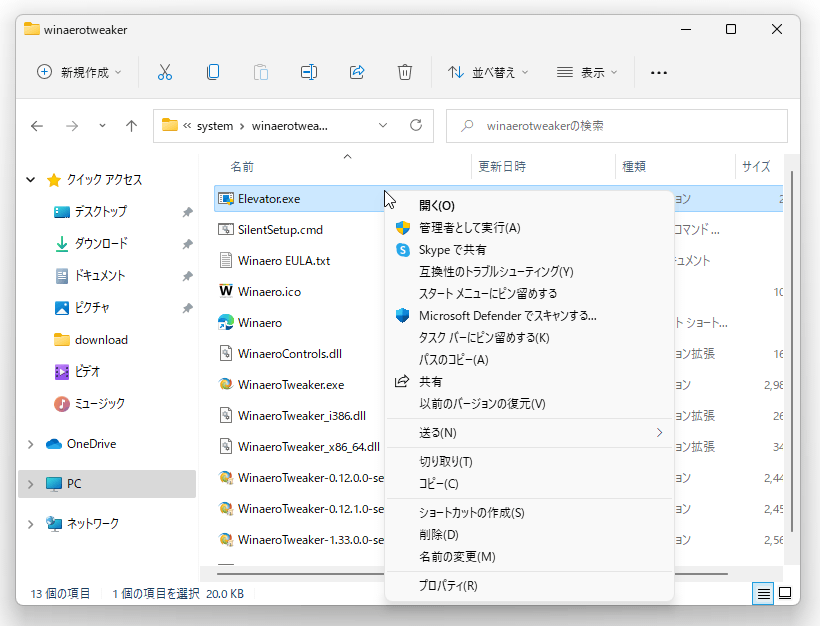Select the WinaeroTweaker_x86_64.dll file
Viewport: 820px width, 626px height.
(x=309, y=447)
